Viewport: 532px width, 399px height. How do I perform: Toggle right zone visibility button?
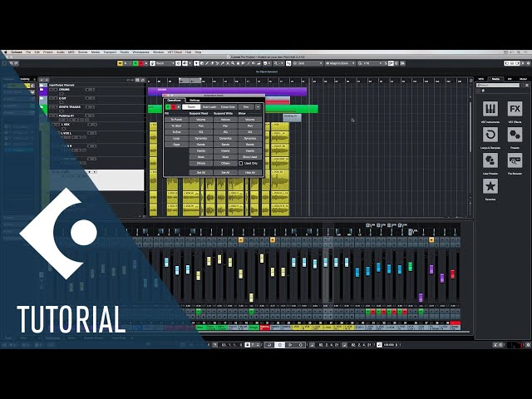[x=517, y=63]
